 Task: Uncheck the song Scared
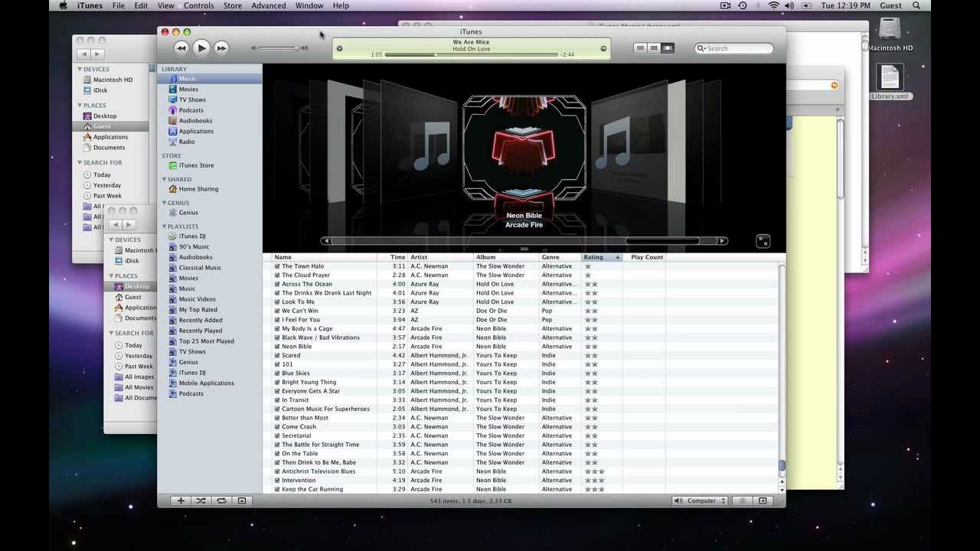coord(277,356)
